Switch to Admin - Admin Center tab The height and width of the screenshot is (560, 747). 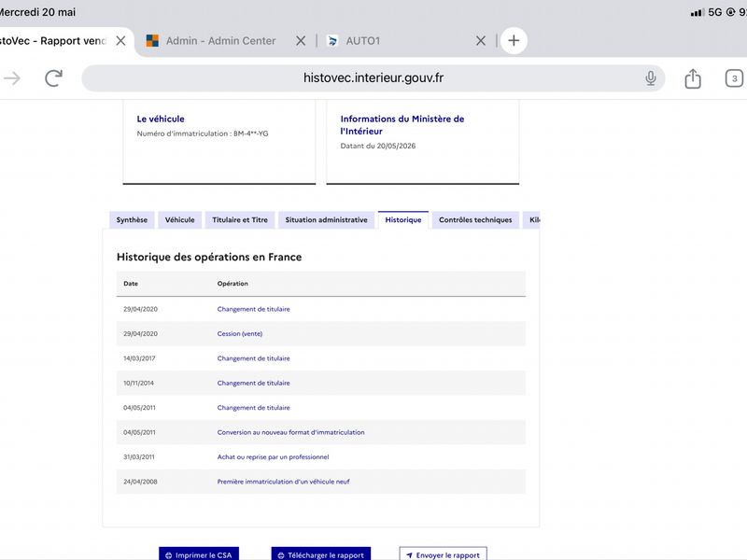point(220,41)
